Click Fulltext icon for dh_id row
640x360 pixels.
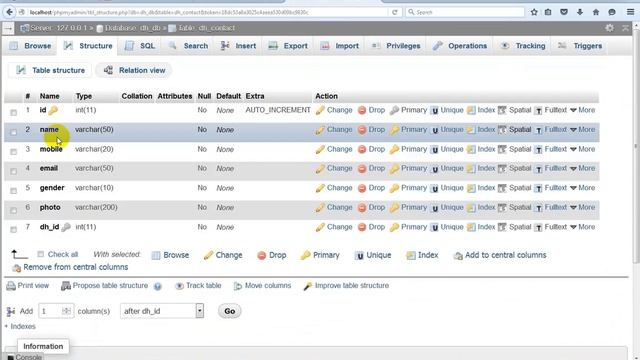tap(538, 227)
